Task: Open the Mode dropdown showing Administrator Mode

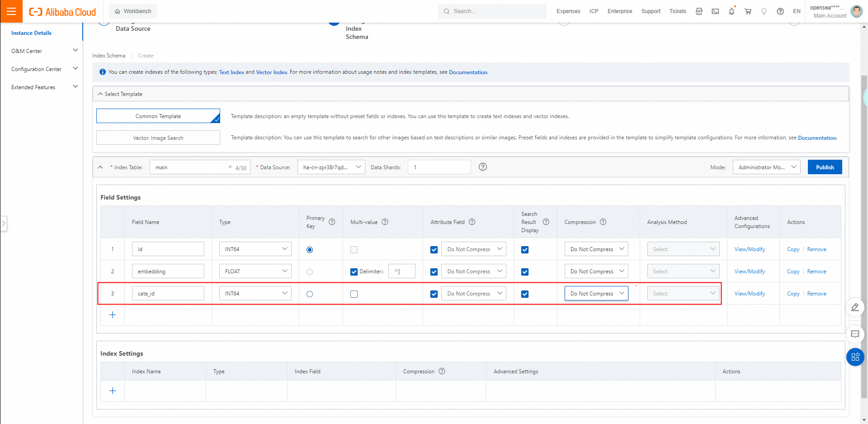Action: click(766, 167)
